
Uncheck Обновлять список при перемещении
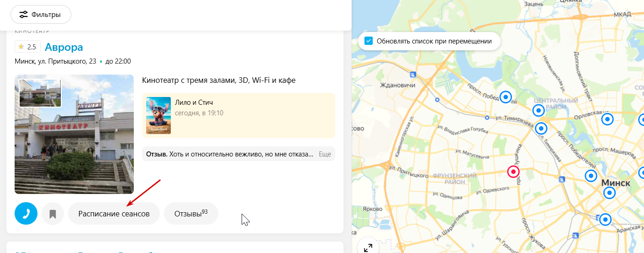point(369,41)
